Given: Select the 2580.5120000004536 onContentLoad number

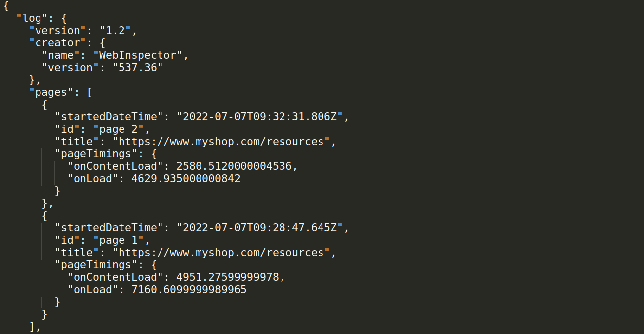Looking at the screenshot, I should coord(234,166).
